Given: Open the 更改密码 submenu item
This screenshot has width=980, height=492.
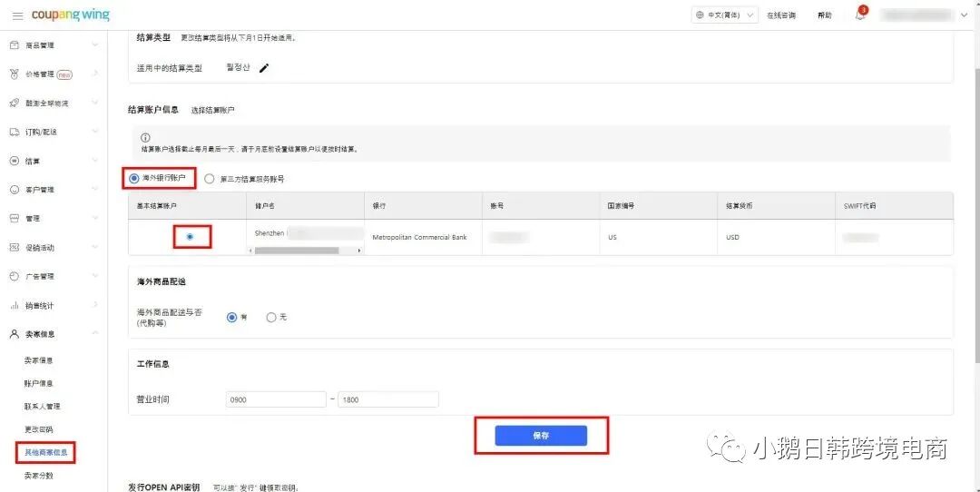Looking at the screenshot, I should click(x=39, y=430).
